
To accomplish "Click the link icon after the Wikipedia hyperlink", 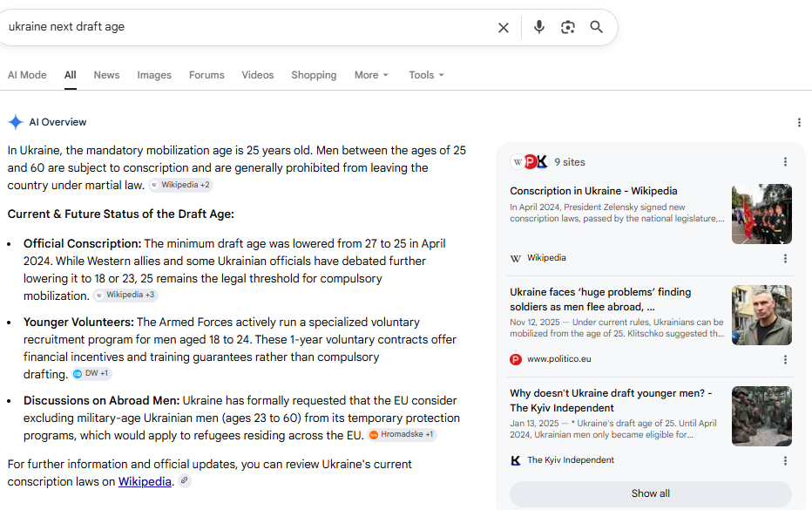I will point(185,480).
